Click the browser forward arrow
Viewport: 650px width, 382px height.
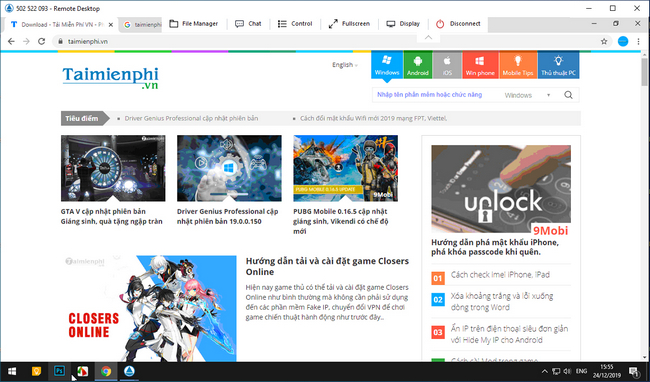click(x=26, y=41)
